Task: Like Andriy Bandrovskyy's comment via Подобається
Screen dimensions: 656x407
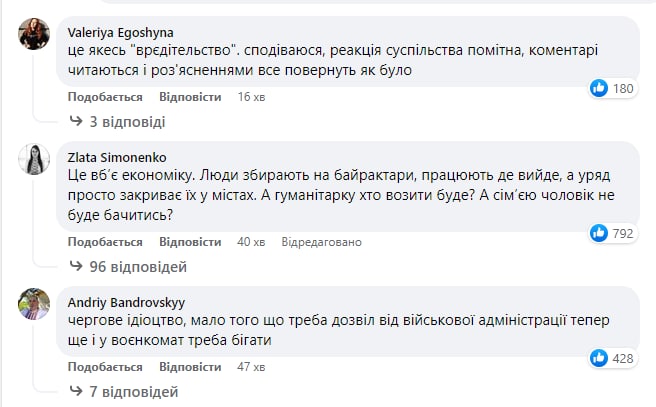Action: [105, 366]
